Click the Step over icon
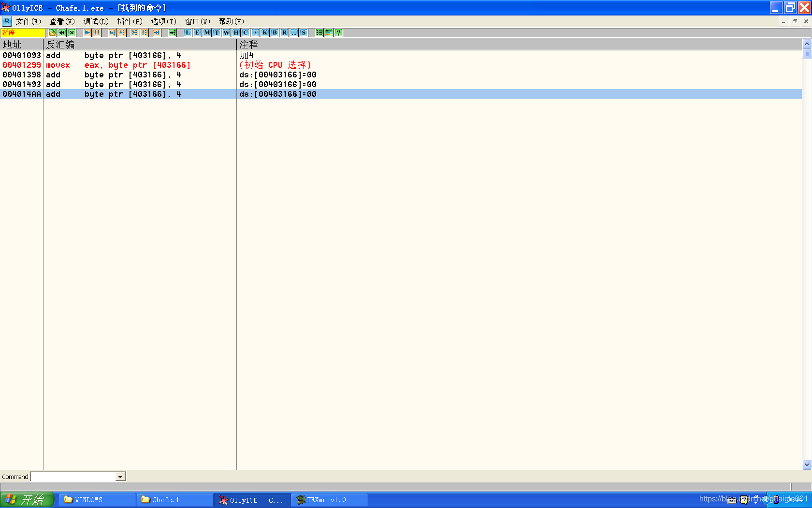 [122, 32]
